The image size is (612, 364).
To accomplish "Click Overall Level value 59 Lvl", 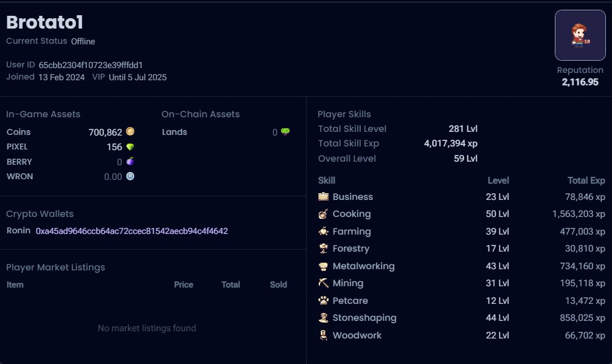I will tap(465, 159).
